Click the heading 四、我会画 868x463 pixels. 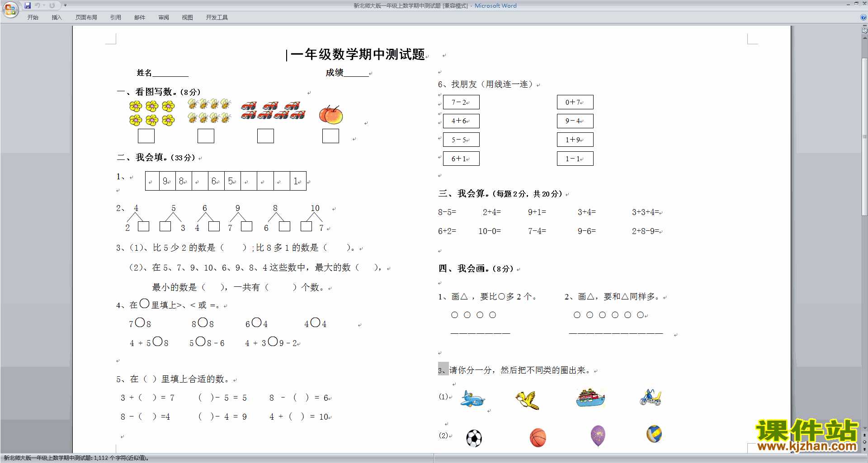click(476, 269)
